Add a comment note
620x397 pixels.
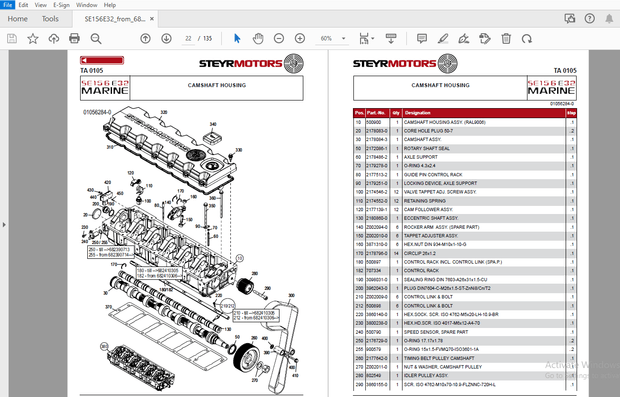pos(422,38)
